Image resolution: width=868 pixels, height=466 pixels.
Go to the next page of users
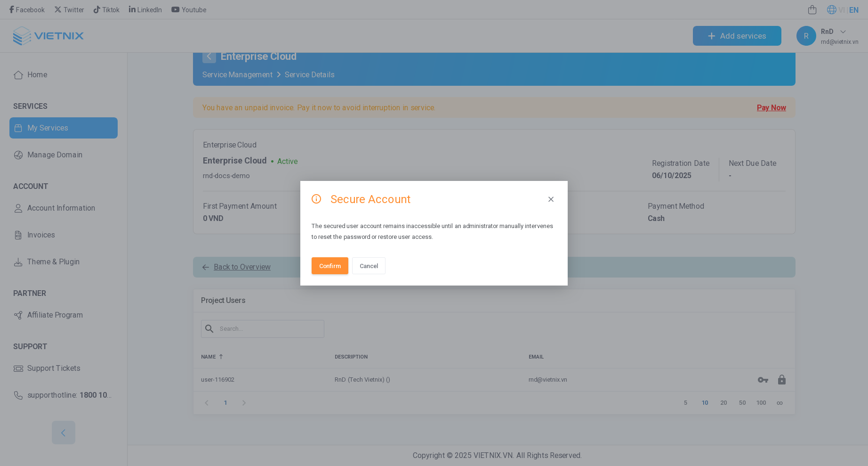pyautogui.click(x=244, y=403)
